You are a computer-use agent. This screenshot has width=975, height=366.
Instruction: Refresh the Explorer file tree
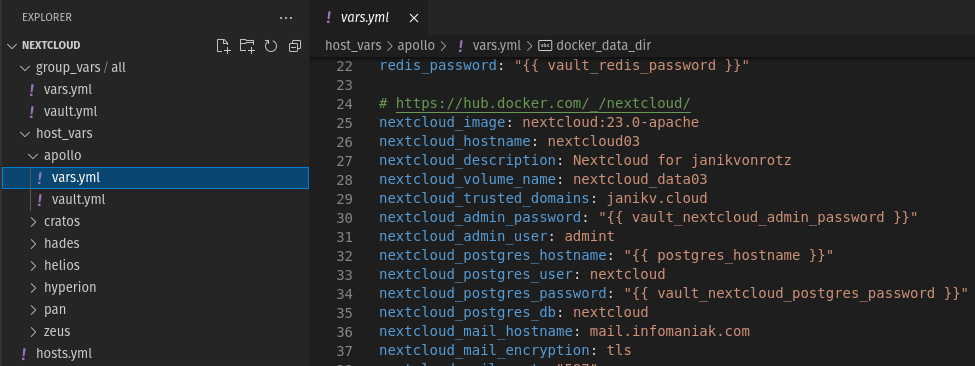pos(270,45)
